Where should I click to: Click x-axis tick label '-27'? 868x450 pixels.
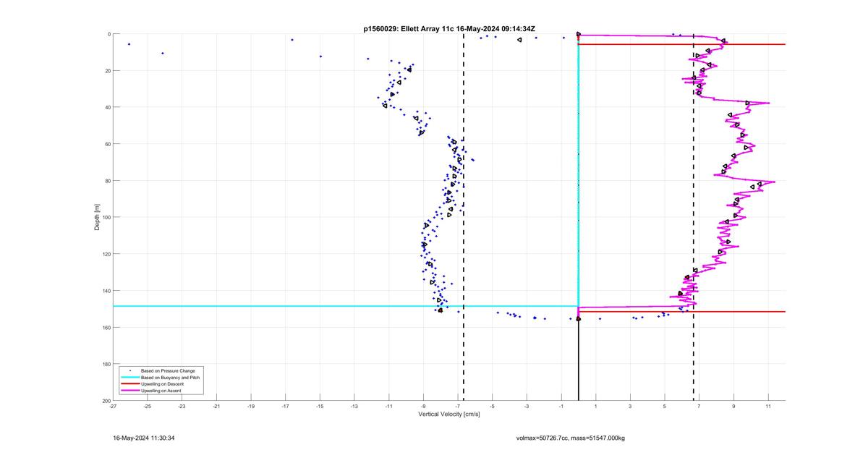coord(113,407)
